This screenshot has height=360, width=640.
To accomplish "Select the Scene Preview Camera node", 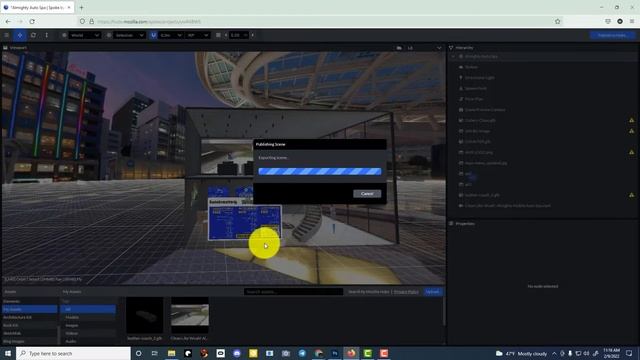I will [x=482, y=110].
